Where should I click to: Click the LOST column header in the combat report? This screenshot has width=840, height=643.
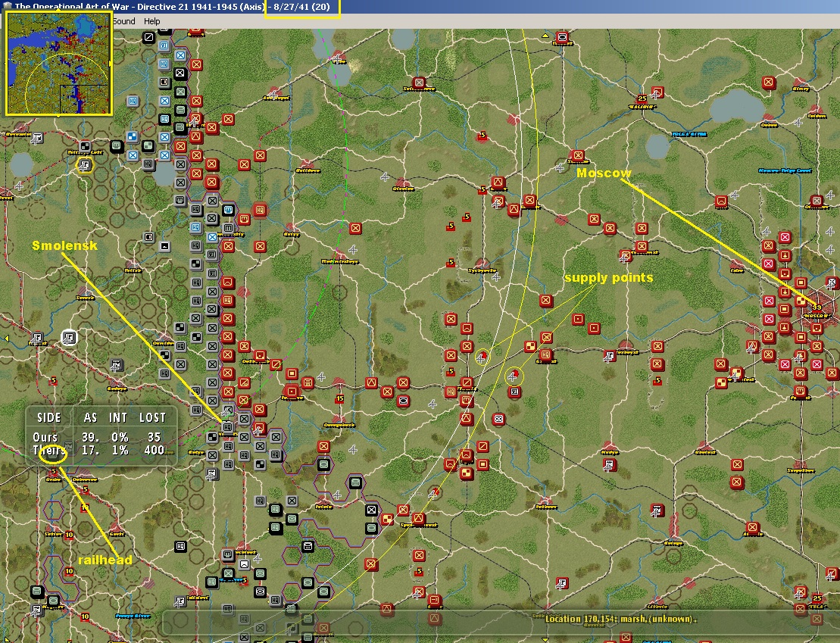point(153,417)
